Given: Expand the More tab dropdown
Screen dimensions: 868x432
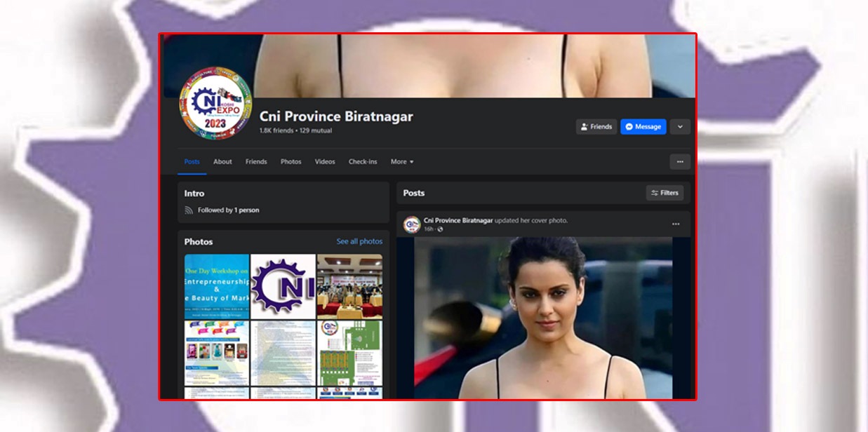Looking at the screenshot, I should tap(402, 162).
